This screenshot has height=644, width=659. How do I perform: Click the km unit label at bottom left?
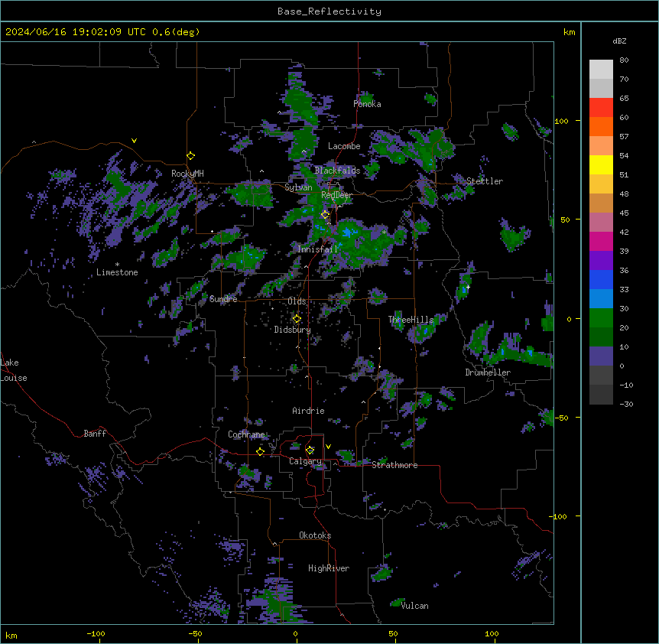(11, 635)
